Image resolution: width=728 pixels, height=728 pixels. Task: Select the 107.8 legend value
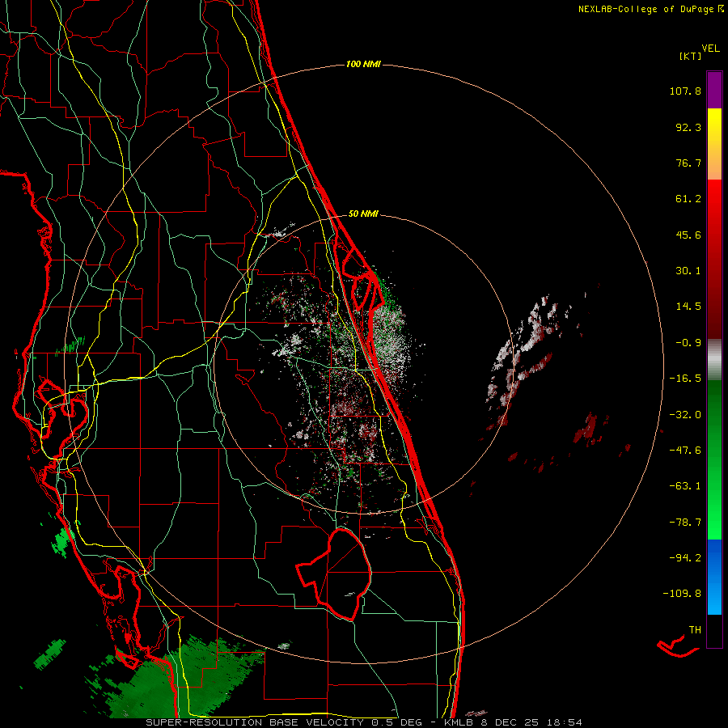tap(685, 91)
